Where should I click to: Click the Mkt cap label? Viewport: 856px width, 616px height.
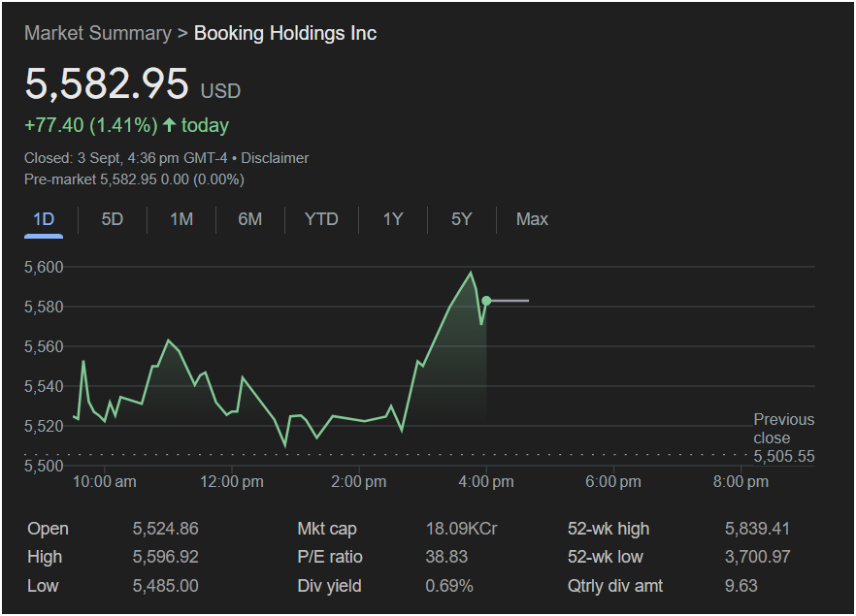[x=327, y=529]
